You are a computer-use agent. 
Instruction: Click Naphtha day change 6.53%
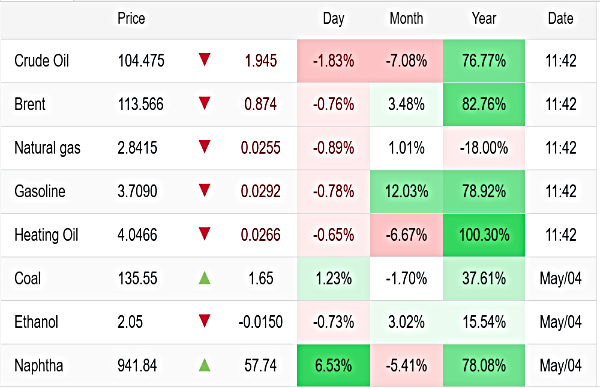333,365
